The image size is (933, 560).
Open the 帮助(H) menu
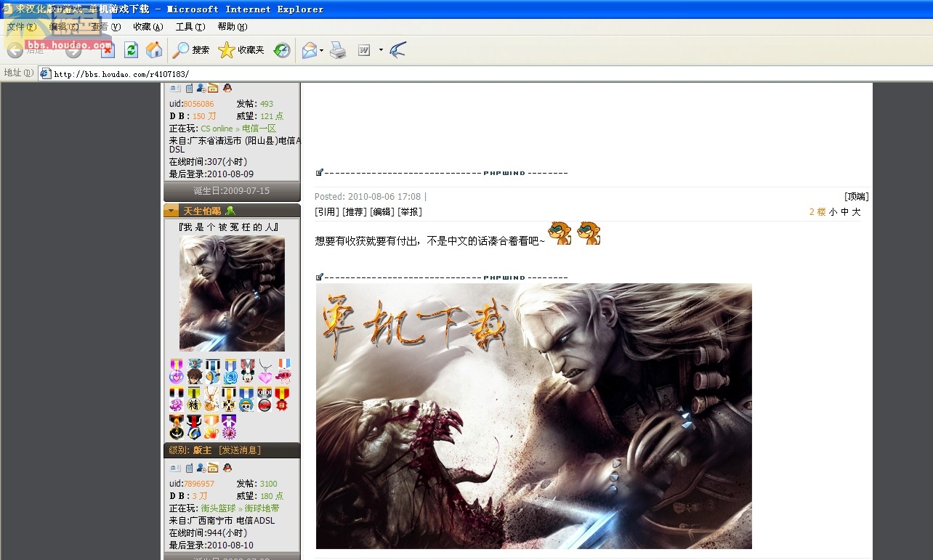click(233, 27)
